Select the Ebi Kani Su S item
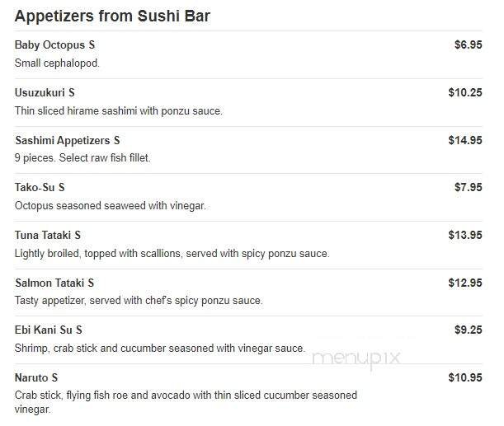Screen dimensions: 504x426 coord(49,330)
